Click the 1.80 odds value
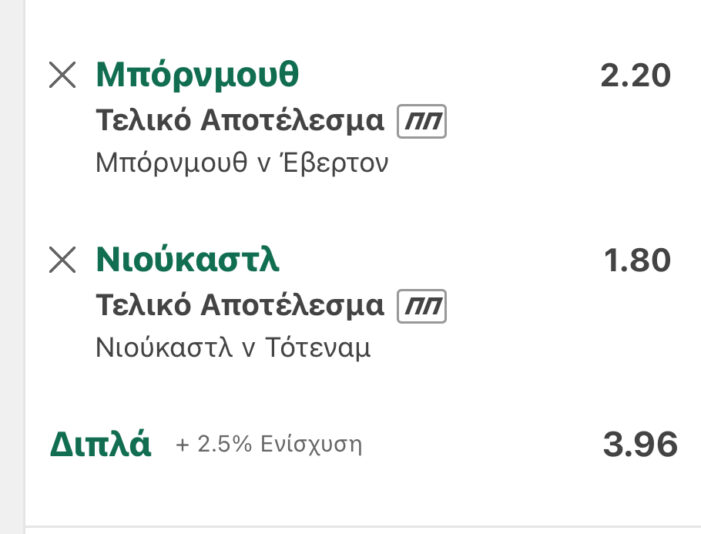701x534 pixels. (637, 261)
